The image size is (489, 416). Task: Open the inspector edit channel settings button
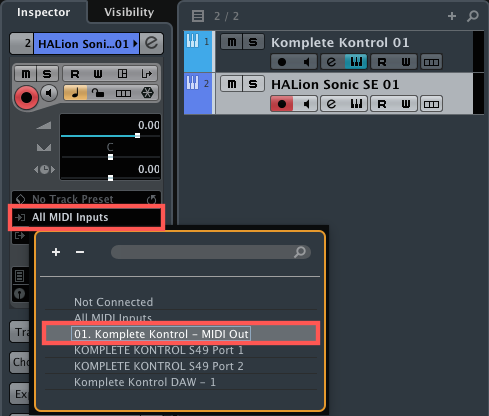coord(151,43)
